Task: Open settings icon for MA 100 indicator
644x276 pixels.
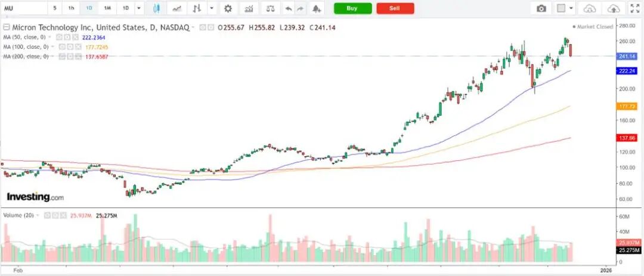Action: point(70,47)
